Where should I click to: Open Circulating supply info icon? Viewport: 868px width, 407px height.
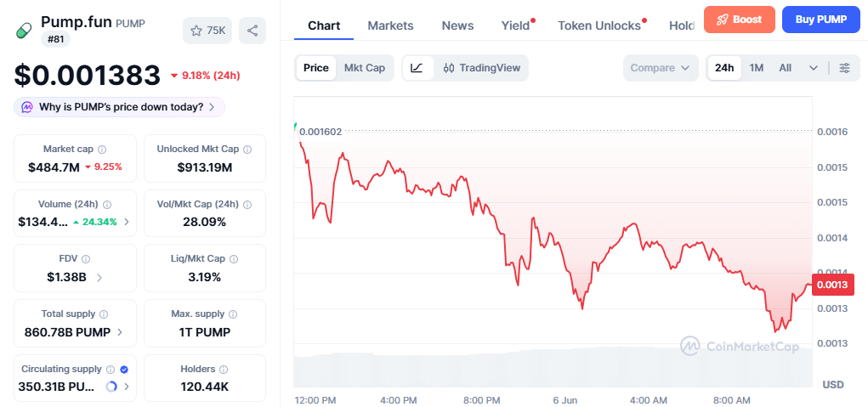point(111,370)
